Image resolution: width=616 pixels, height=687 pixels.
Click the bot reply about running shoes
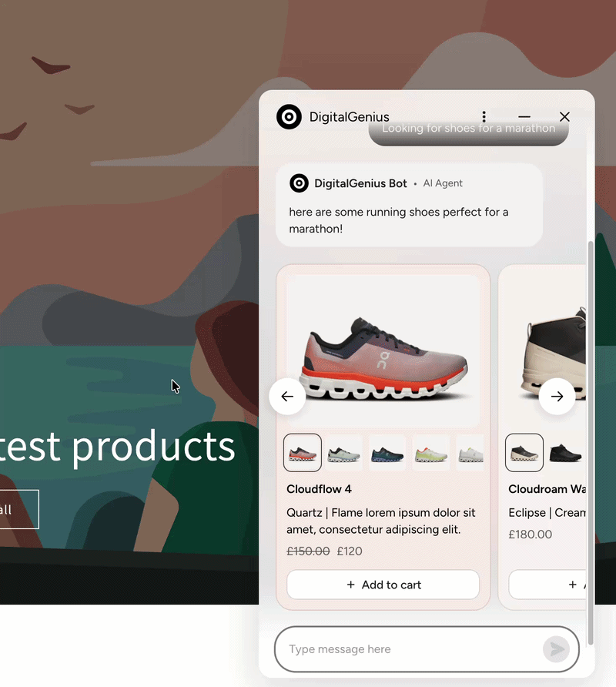tap(398, 220)
